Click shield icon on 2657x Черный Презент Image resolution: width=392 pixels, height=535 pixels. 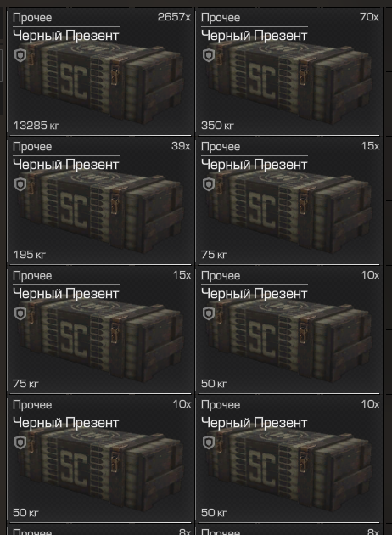pyautogui.click(x=20, y=55)
